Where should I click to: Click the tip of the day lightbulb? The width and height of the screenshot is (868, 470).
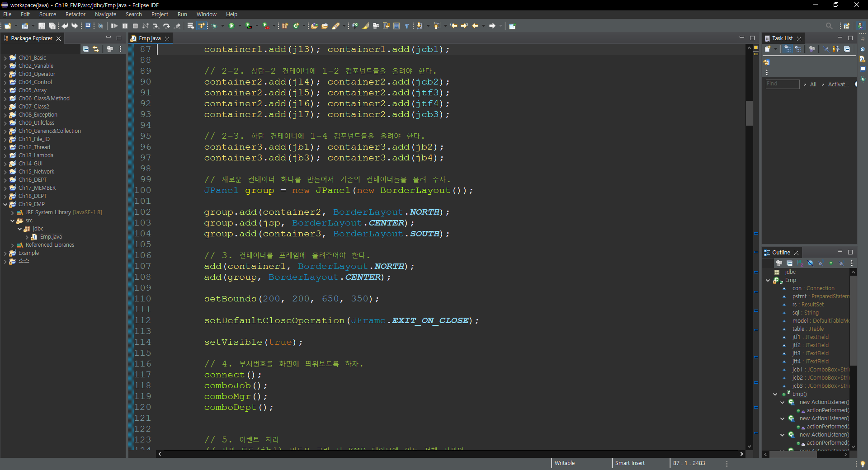tap(863, 464)
